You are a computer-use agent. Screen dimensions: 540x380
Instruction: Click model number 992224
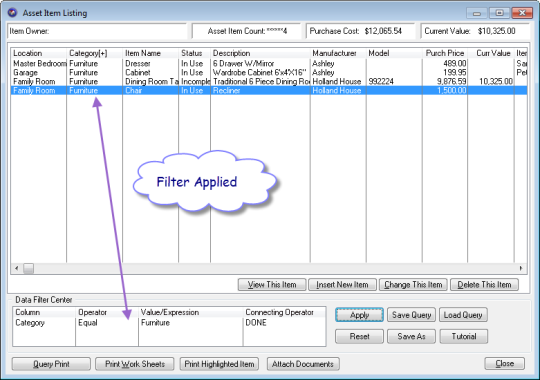coord(381,82)
